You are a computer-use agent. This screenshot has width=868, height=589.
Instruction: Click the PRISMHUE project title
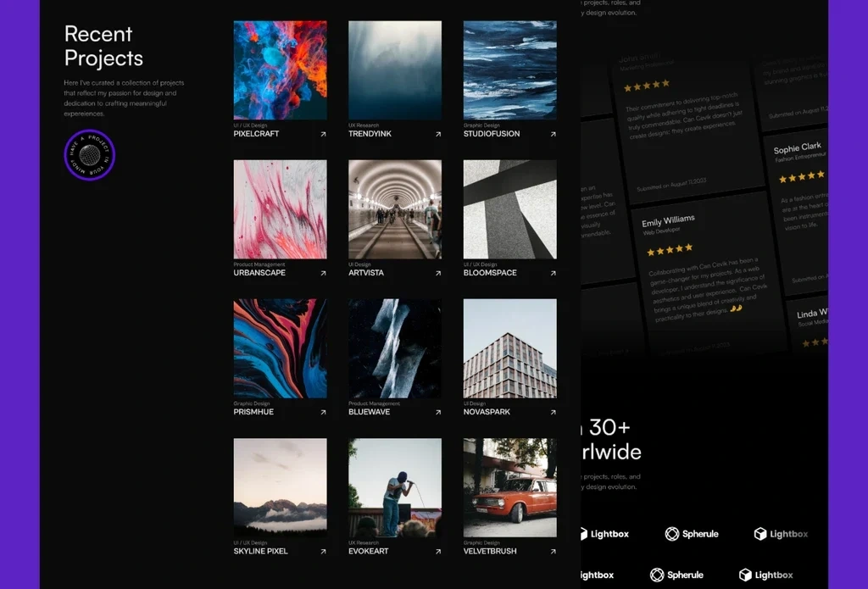(253, 412)
